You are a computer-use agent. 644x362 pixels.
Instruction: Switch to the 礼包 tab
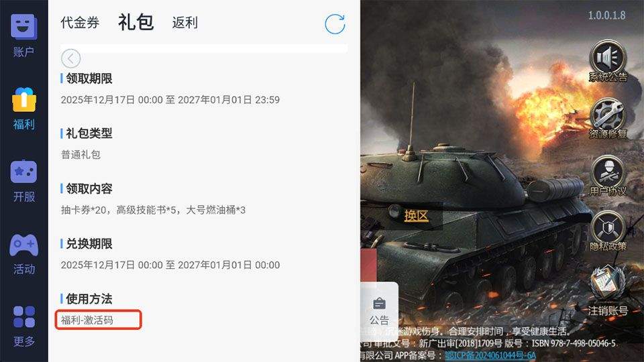click(136, 22)
